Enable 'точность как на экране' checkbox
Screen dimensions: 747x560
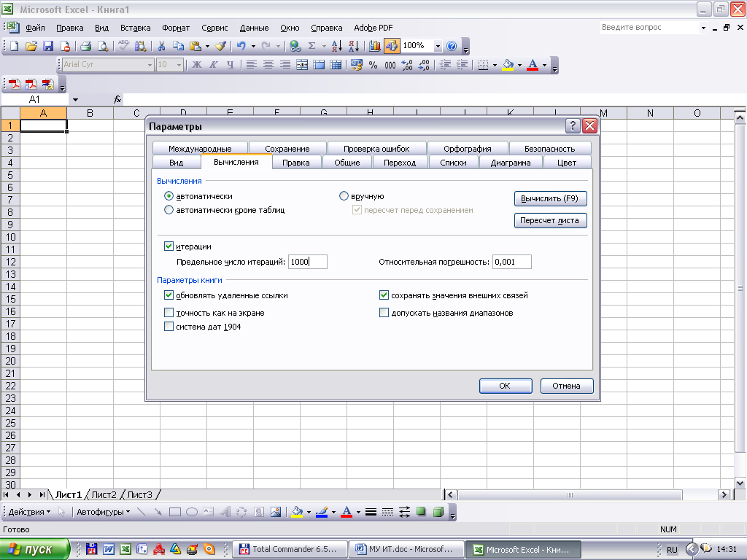(x=169, y=313)
